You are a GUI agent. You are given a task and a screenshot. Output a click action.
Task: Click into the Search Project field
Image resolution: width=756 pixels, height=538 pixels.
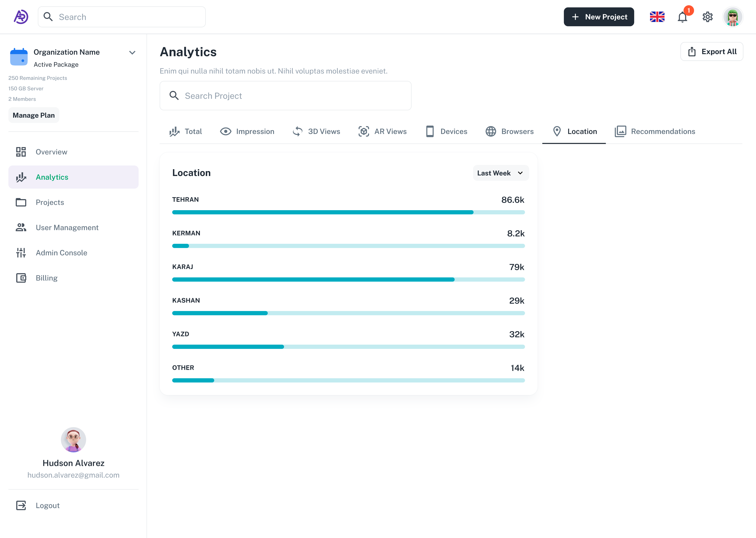pos(285,96)
